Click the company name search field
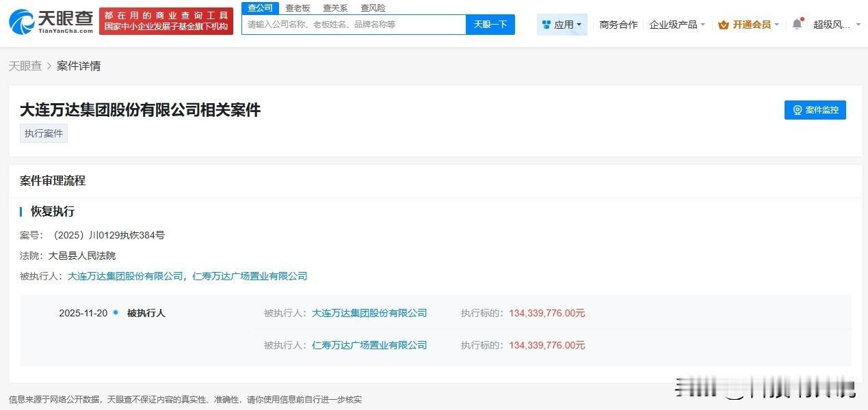 (354, 25)
